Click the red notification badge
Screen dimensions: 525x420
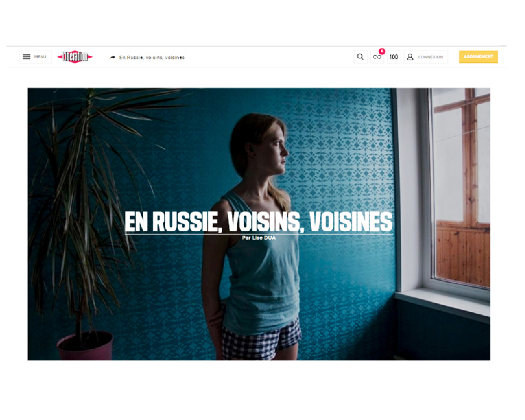pyautogui.click(x=382, y=51)
